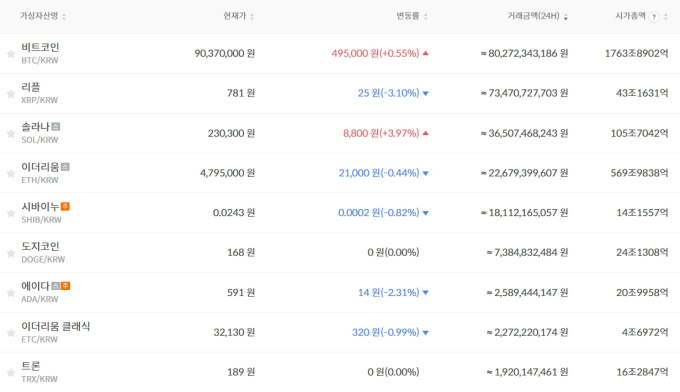Click the market cap 1763조8902억
Screen dimensions: 680x392
pyautogui.click(x=637, y=53)
